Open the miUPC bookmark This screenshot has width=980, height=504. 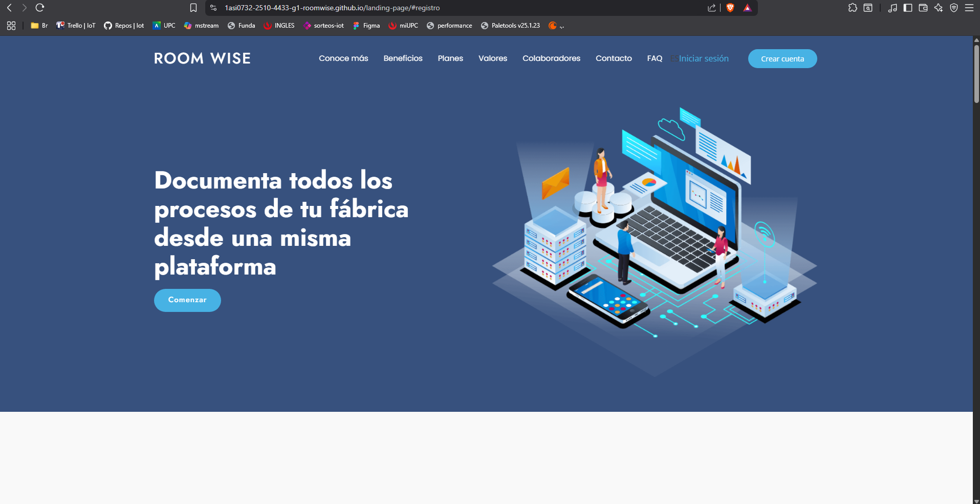pyautogui.click(x=403, y=26)
